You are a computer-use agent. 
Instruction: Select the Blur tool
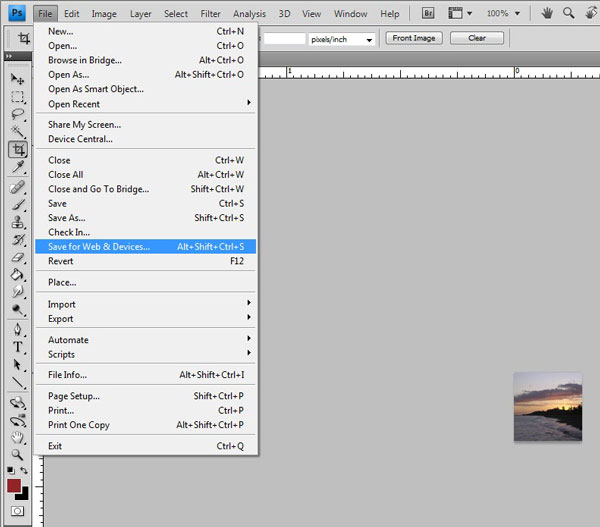(18, 292)
